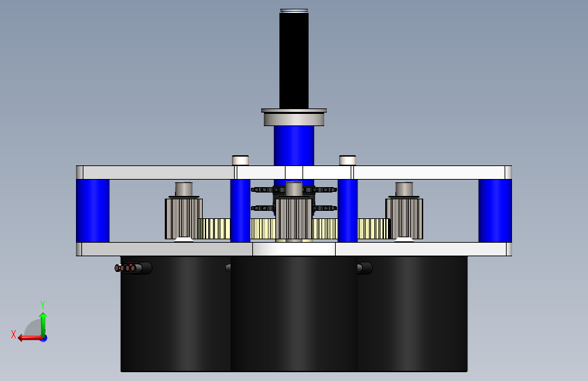Select the center black motor housing
The height and width of the screenshot is (381, 588).
(x=294, y=314)
